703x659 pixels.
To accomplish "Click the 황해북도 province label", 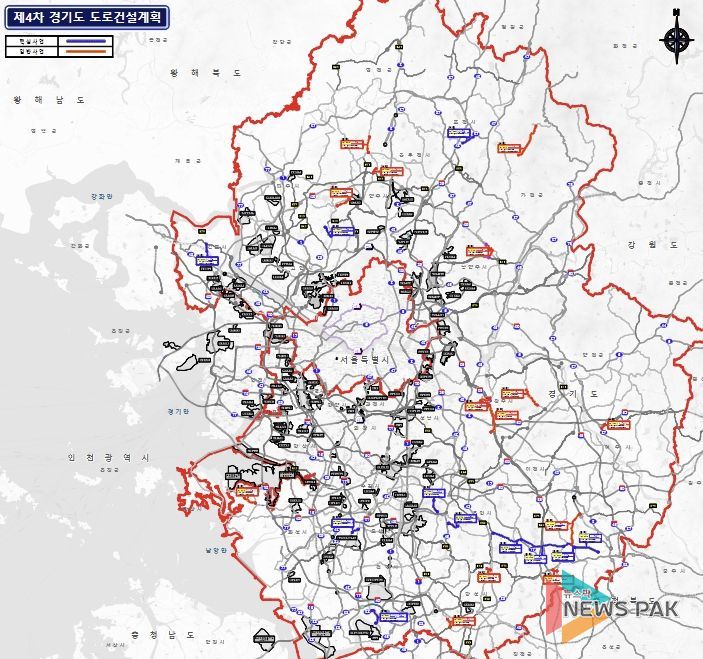I will (x=205, y=73).
